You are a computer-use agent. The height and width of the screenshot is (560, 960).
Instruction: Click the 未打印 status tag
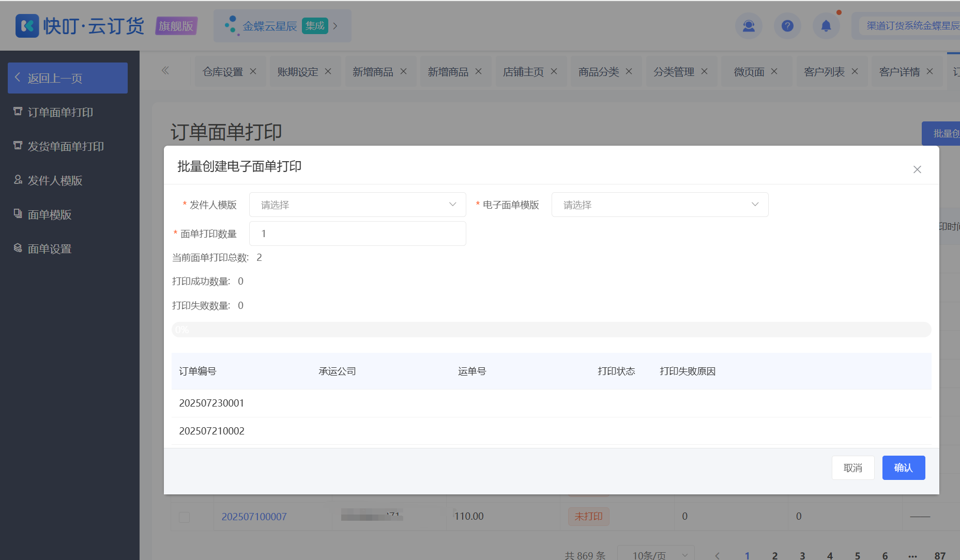tap(589, 516)
